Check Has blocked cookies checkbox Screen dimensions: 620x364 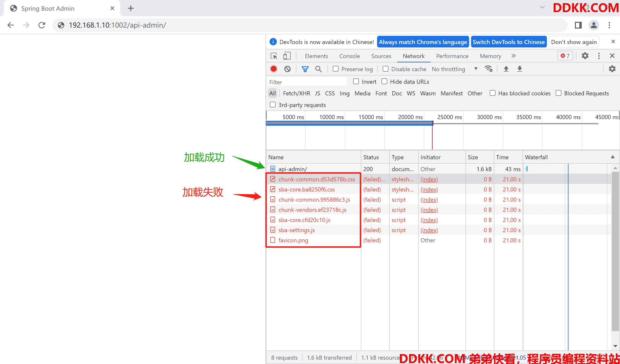[x=492, y=93]
